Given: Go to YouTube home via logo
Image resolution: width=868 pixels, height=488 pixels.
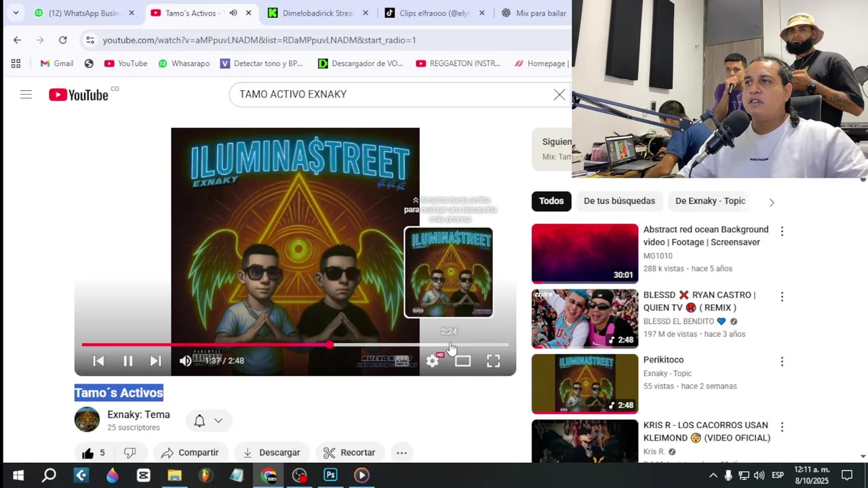Looking at the screenshot, I should tap(79, 95).
